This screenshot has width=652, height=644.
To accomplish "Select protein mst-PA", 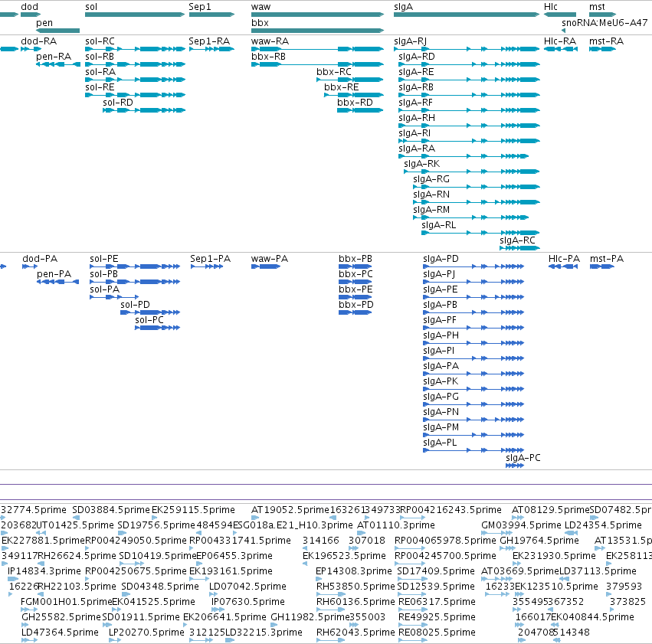I will pos(607,259).
